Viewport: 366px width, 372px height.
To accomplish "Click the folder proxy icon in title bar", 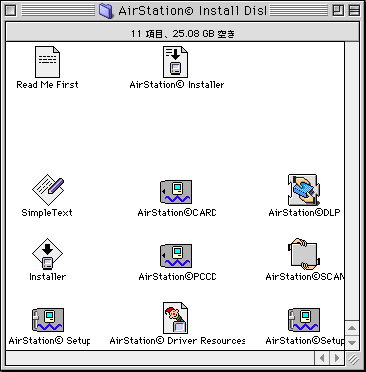I will click(106, 11).
